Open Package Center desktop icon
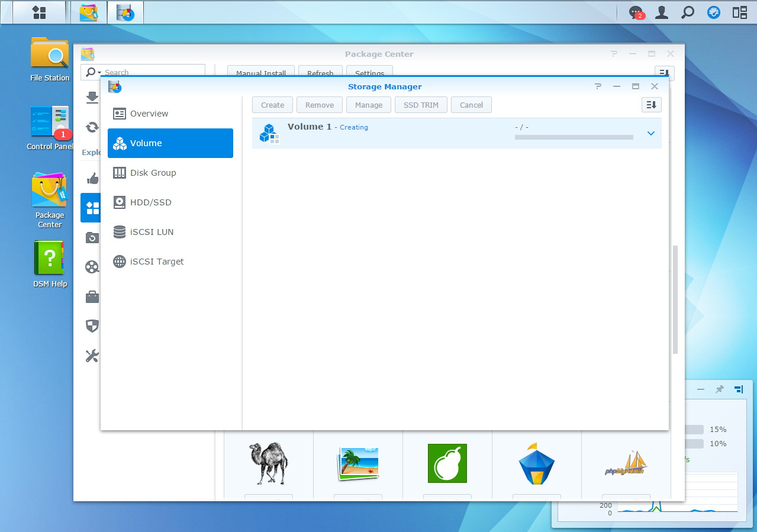 50,200
